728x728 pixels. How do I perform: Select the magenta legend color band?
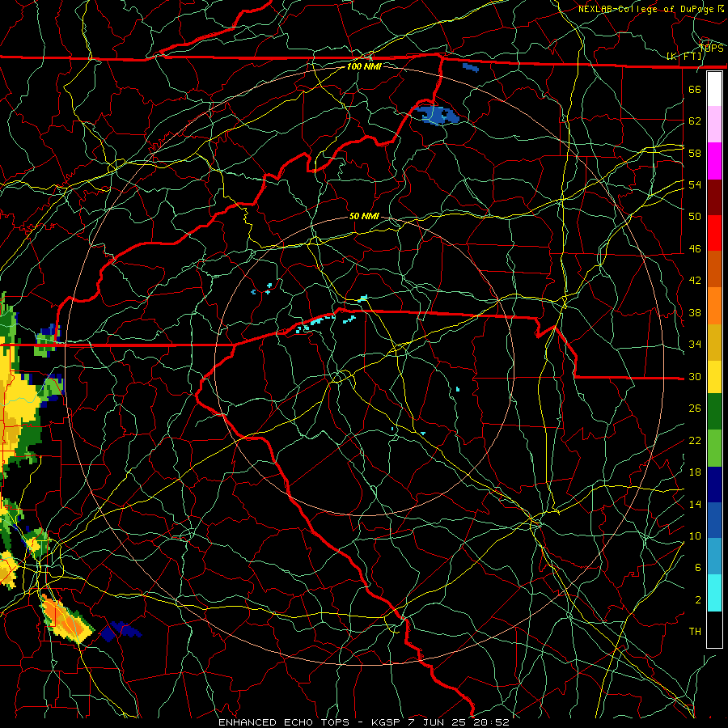click(714, 161)
